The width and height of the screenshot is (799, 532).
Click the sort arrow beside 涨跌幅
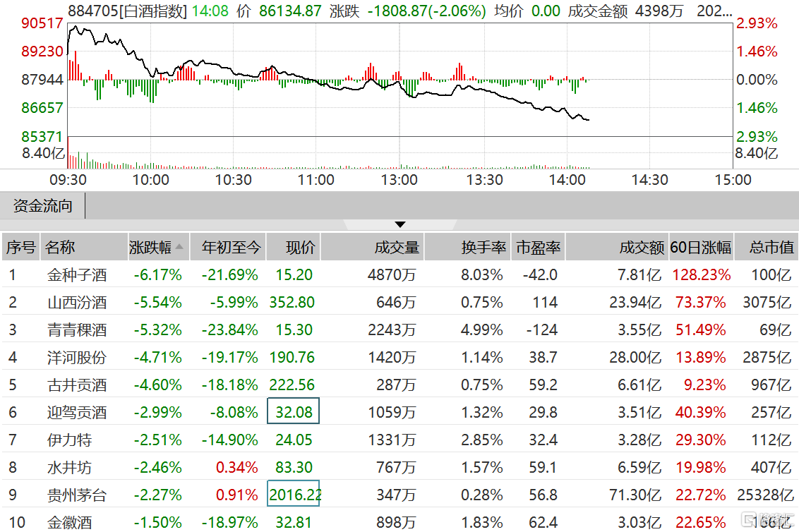179,247
